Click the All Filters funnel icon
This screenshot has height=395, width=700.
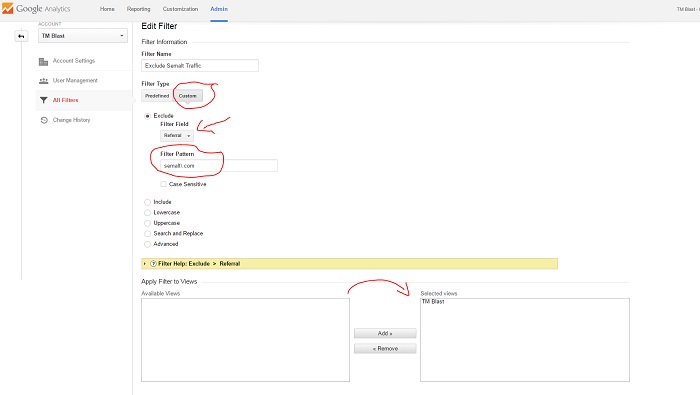coord(43,100)
